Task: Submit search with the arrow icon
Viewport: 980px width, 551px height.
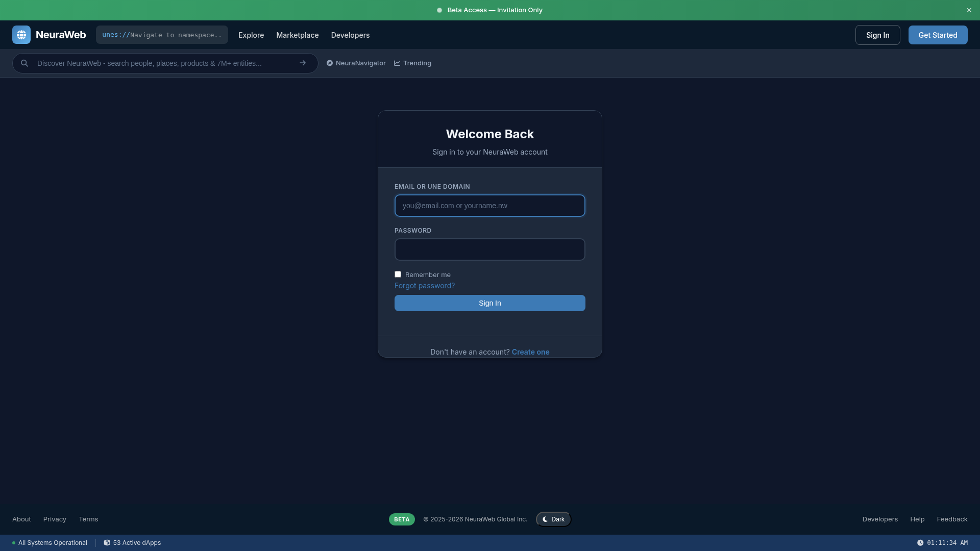Action: pos(303,63)
